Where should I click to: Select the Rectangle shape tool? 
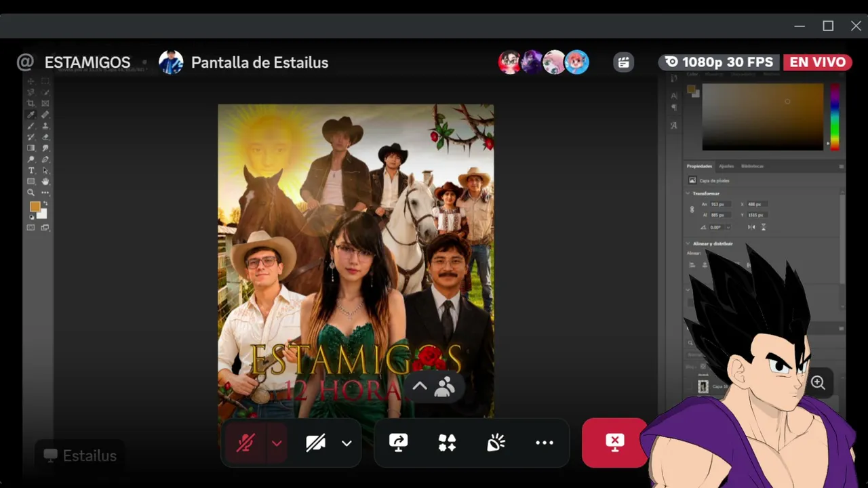(31, 182)
